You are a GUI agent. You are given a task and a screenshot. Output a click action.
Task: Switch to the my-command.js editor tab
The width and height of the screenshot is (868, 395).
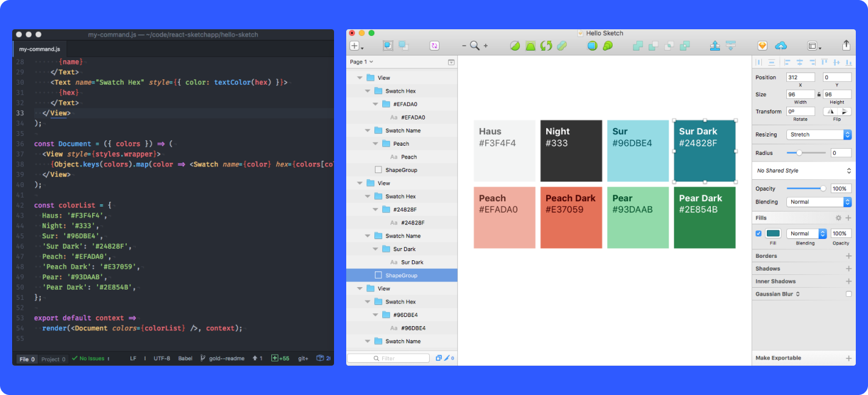[x=40, y=49]
